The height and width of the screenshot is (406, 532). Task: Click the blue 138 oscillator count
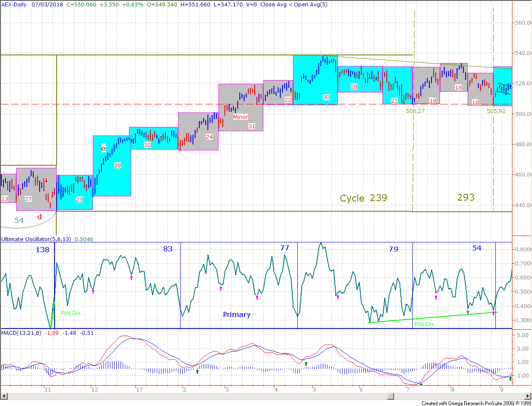tap(42, 250)
